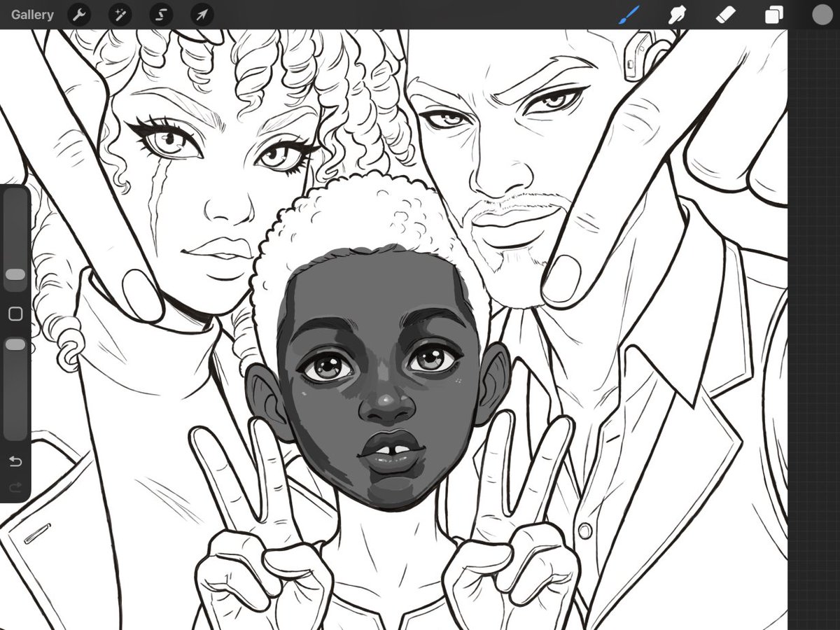Tap the square modify button in sidebar
The image size is (840, 630).
click(15, 314)
